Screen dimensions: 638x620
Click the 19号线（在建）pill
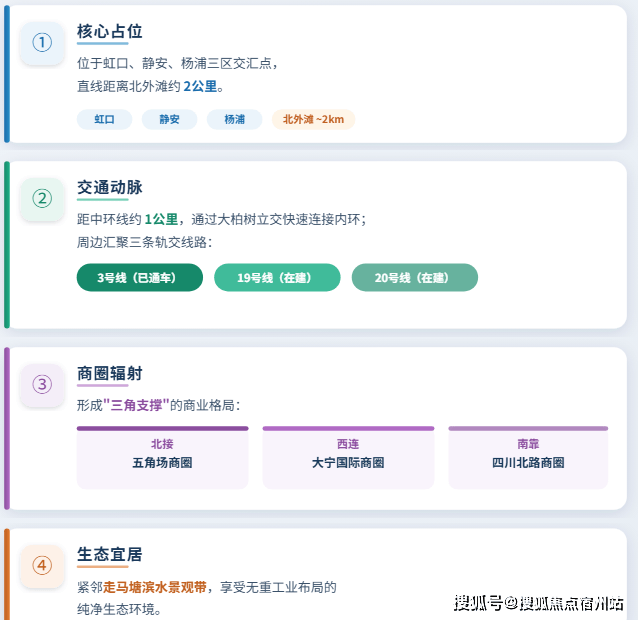click(277, 277)
